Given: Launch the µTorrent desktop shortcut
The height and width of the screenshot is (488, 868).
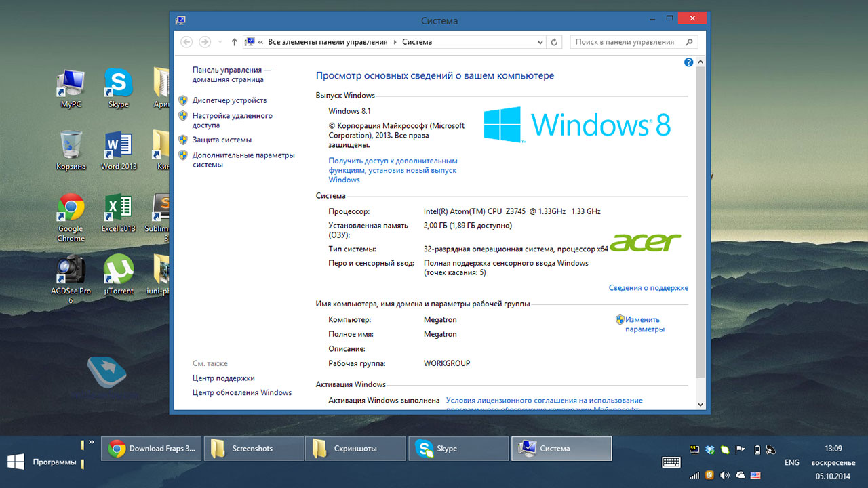Looking at the screenshot, I should [118, 275].
